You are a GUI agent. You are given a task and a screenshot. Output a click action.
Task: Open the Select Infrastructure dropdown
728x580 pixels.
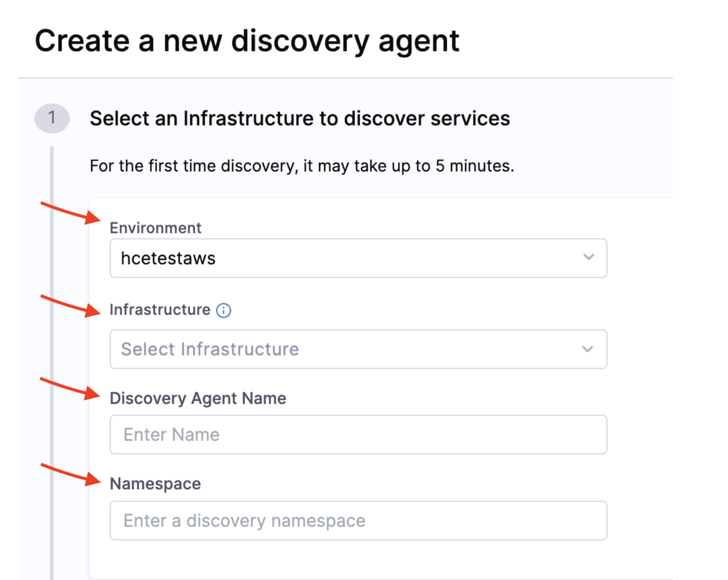pos(358,349)
